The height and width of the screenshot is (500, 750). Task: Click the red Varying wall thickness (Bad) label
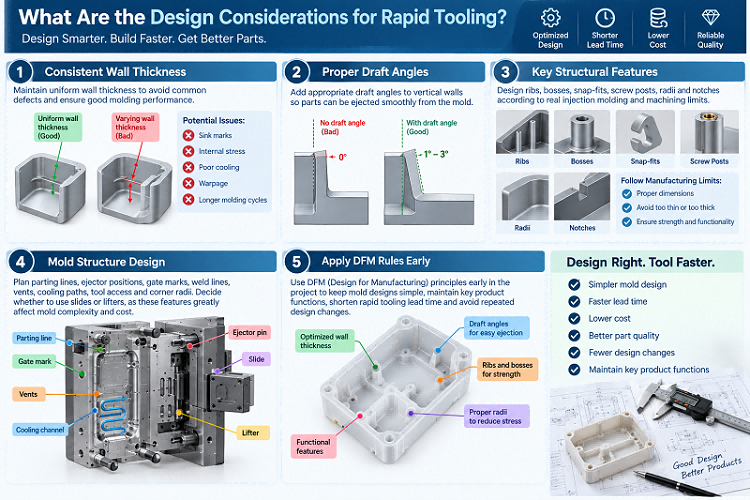[135, 127]
